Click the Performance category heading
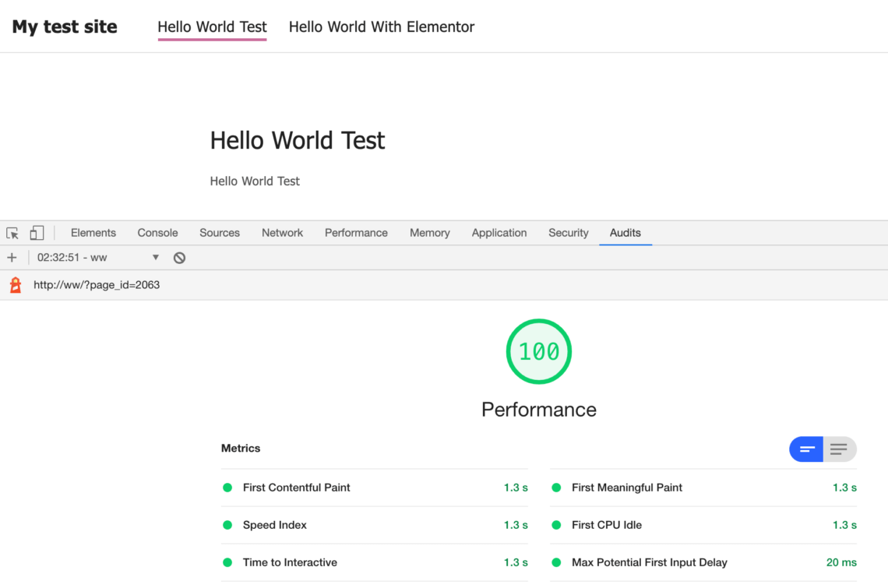 pyautogui.click(x=538, y=410)
